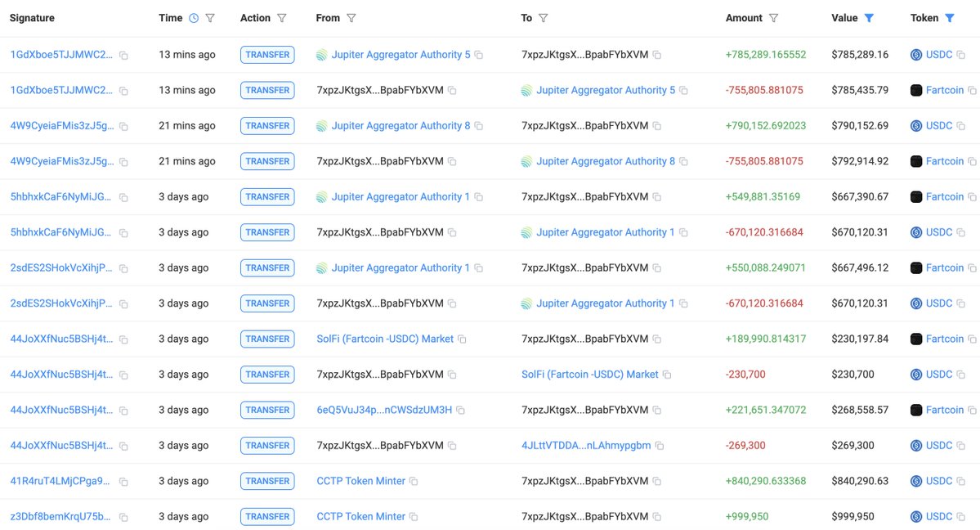Open the Amount column filter
Image resolution: width=980 pixels, height=530 pixels.
774,18
